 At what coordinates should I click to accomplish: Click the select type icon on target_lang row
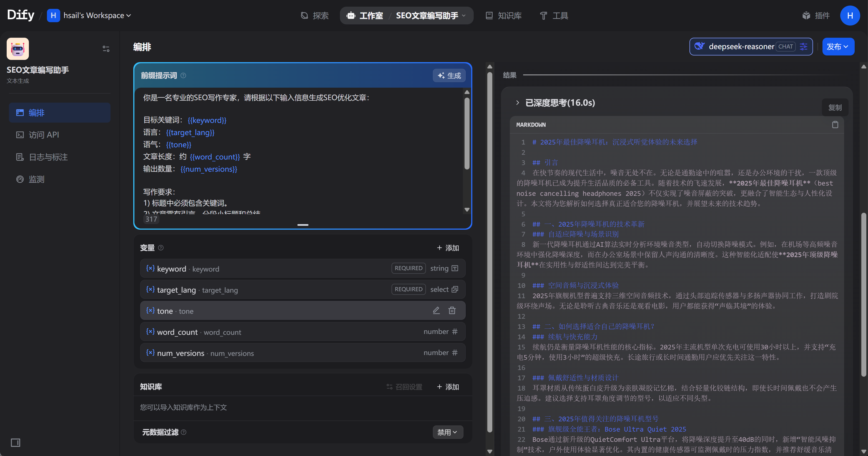[455, 289]
